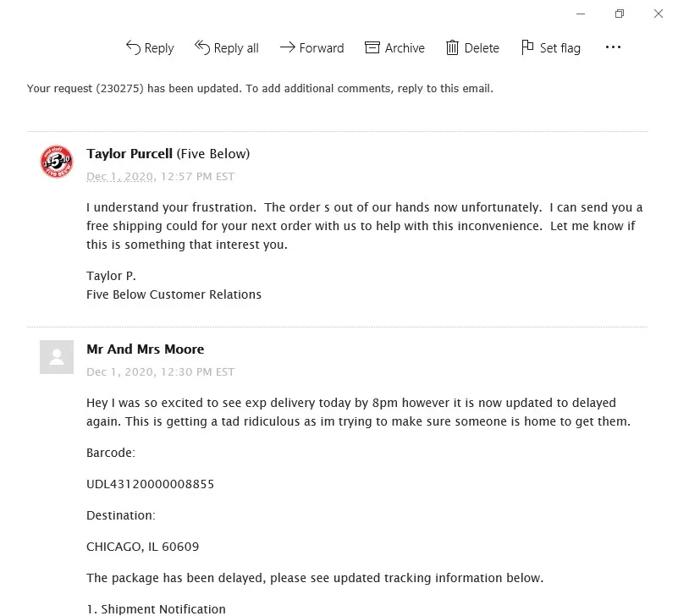This screenshot has width=678, height=616.
Task: Select the Mr And Mrs Moore name
Action: point(145,349)
